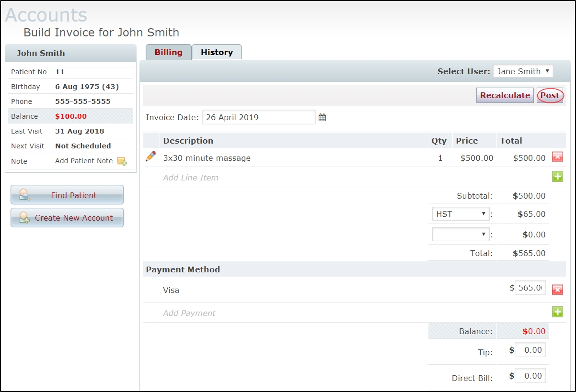Click the Add Patient Note link

(x=84, y=161)
